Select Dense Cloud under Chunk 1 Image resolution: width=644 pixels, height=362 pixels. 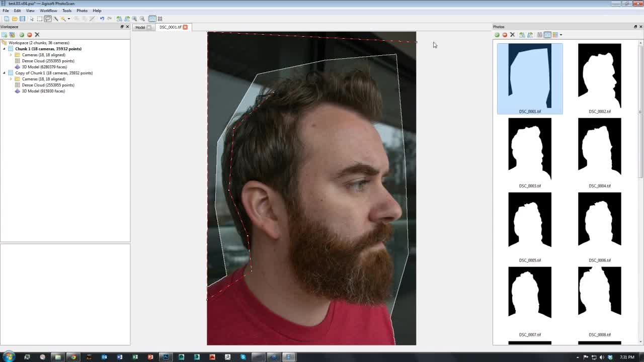coord(48,61)
